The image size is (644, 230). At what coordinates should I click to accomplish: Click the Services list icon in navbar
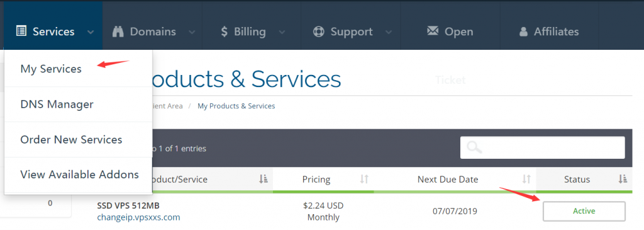[x=21, y=32]
